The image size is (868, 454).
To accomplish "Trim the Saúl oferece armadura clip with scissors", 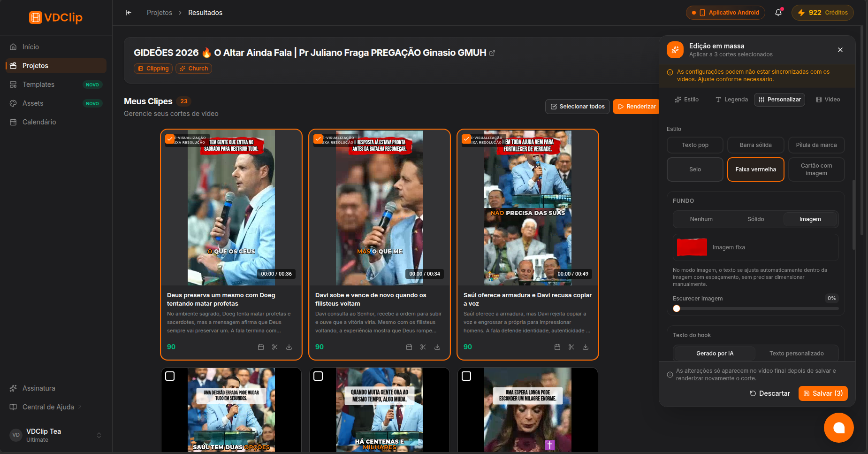I will [x=571, y=347].
